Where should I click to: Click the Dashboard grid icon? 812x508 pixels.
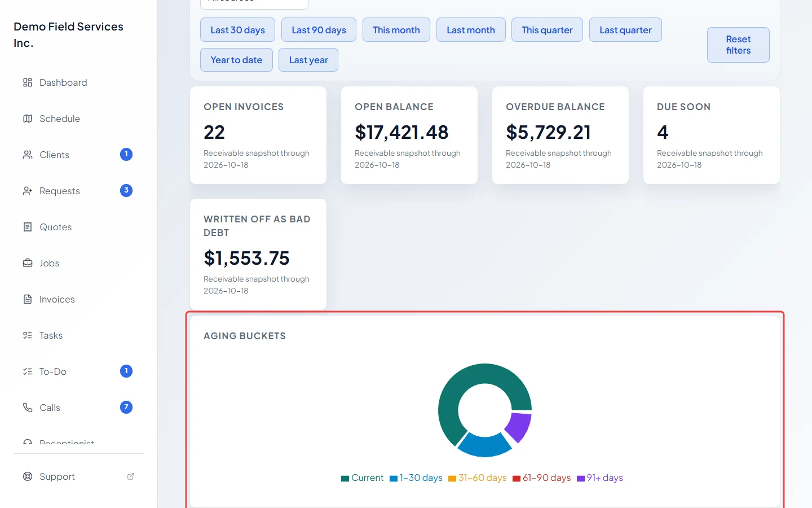pyautogui.click(x=28, y=82)
